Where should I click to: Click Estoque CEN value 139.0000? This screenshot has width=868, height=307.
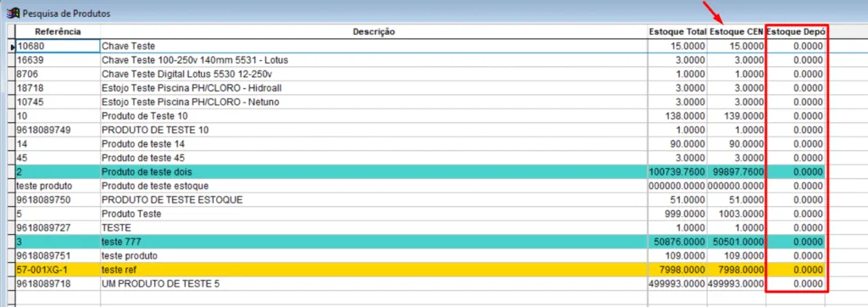[x=744, y=116]
